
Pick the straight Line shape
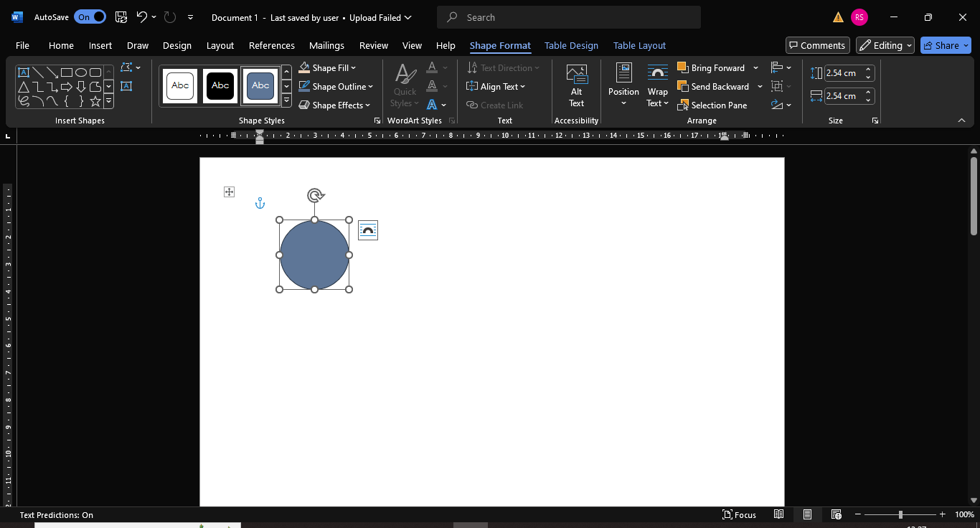coord(38,72)
